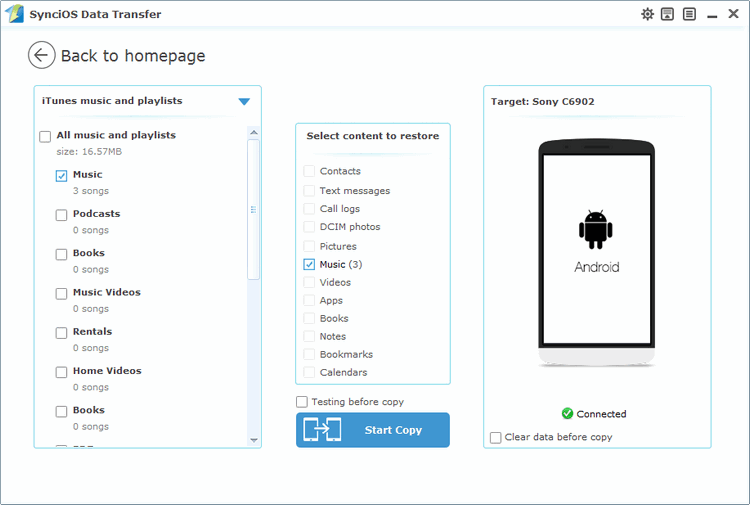Toggle Music (3) in restore content list

pyautogui.click(x=309, y=264)
